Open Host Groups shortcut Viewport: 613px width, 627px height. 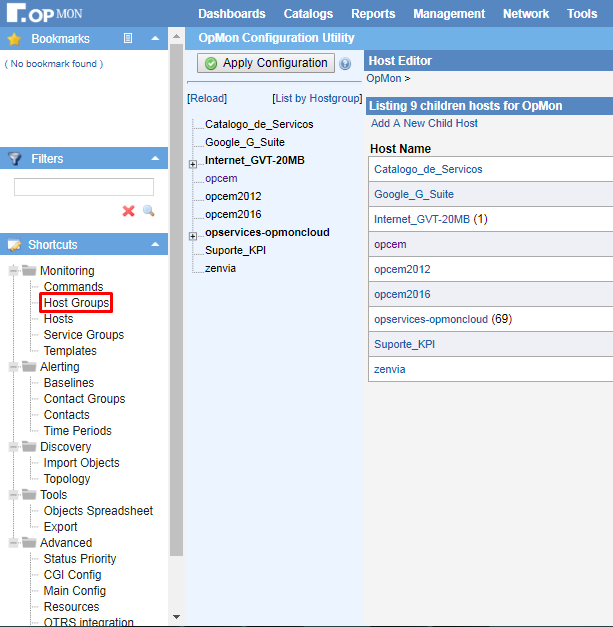click(x=76, y=303)
